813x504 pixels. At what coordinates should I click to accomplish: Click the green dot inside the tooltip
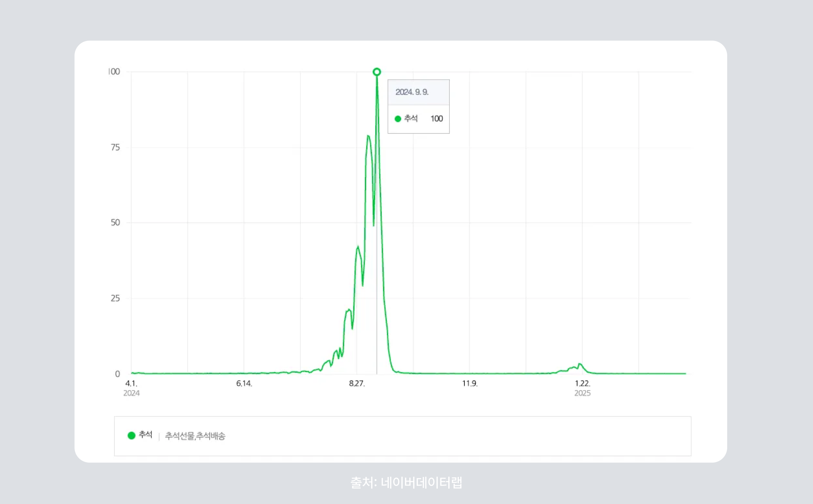pos(398,119)
